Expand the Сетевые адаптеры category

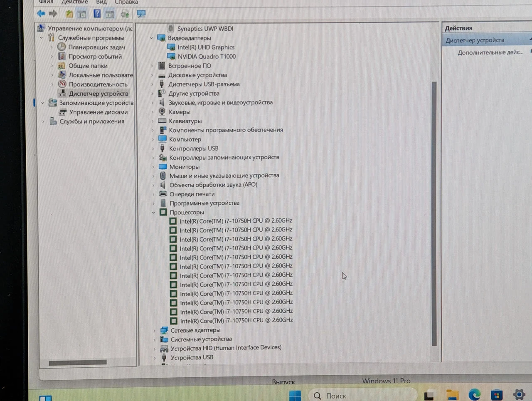[x=155, y=330]
